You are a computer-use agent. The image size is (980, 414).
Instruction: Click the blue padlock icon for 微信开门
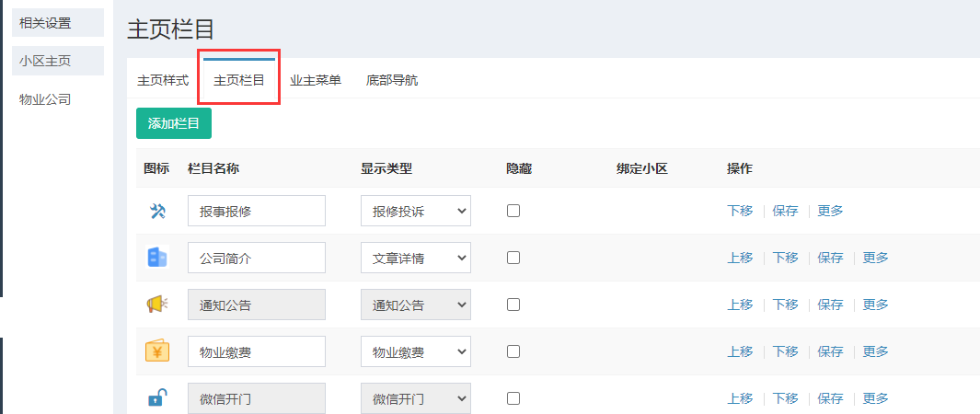[x=156, y=398]
